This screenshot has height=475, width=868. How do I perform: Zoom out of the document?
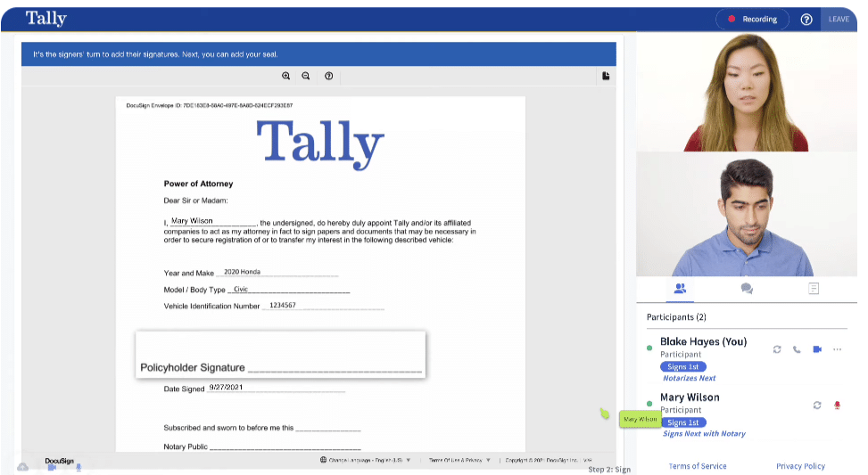306,76
